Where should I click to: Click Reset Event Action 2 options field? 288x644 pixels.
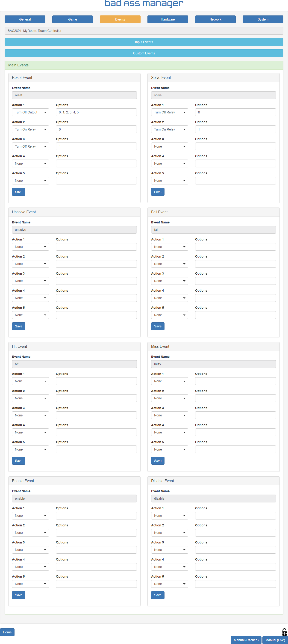click(96, 129)
